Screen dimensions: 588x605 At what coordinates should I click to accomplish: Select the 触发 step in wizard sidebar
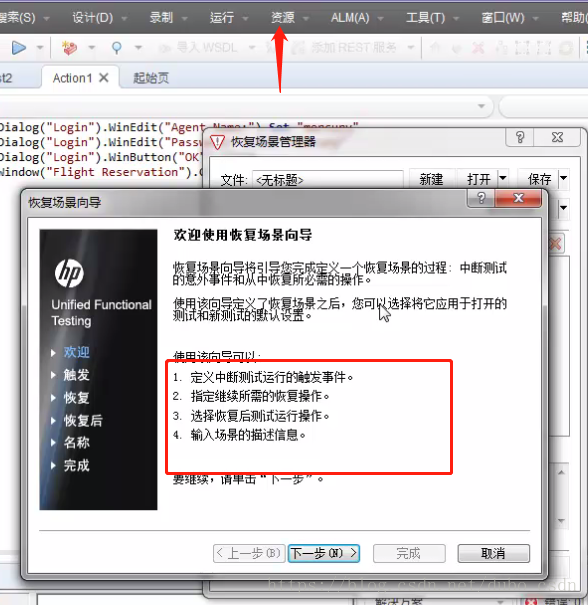[76, 375]
